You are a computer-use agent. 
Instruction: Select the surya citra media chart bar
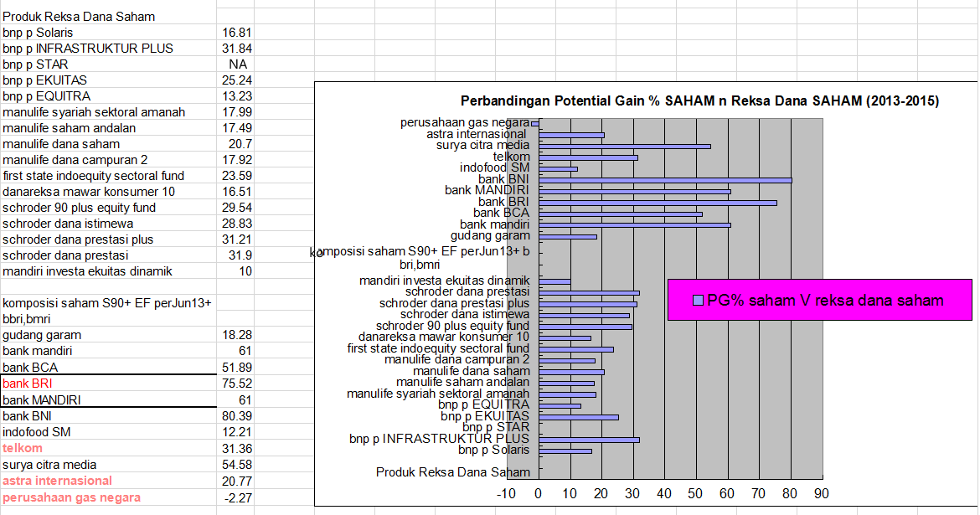[x=624, y=147]
